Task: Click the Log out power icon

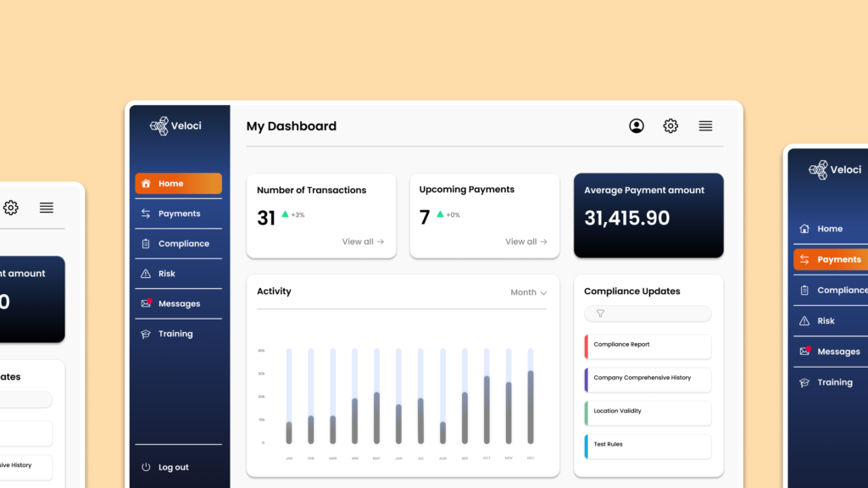Action: [x=146, y=467]
